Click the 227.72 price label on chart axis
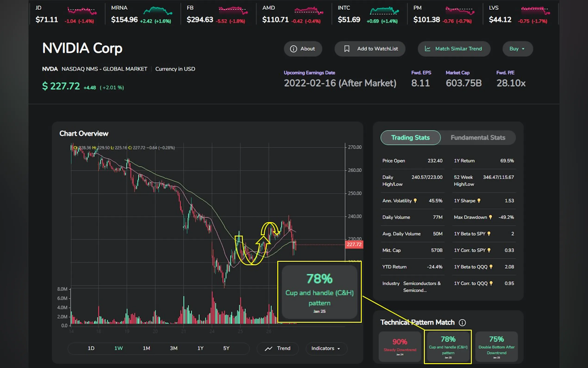This screenshot has height=368, width=588. pyautogui.click(x=354, y=244)
